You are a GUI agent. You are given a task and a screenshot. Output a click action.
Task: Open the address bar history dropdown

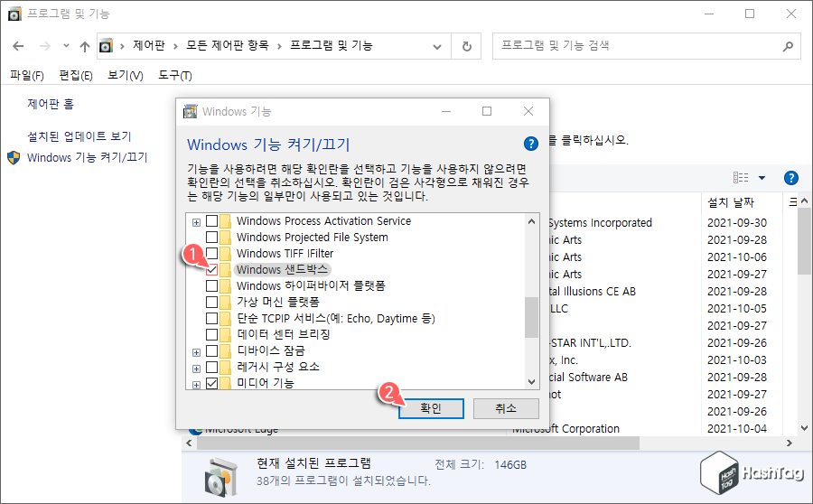(x=437, y=47)
